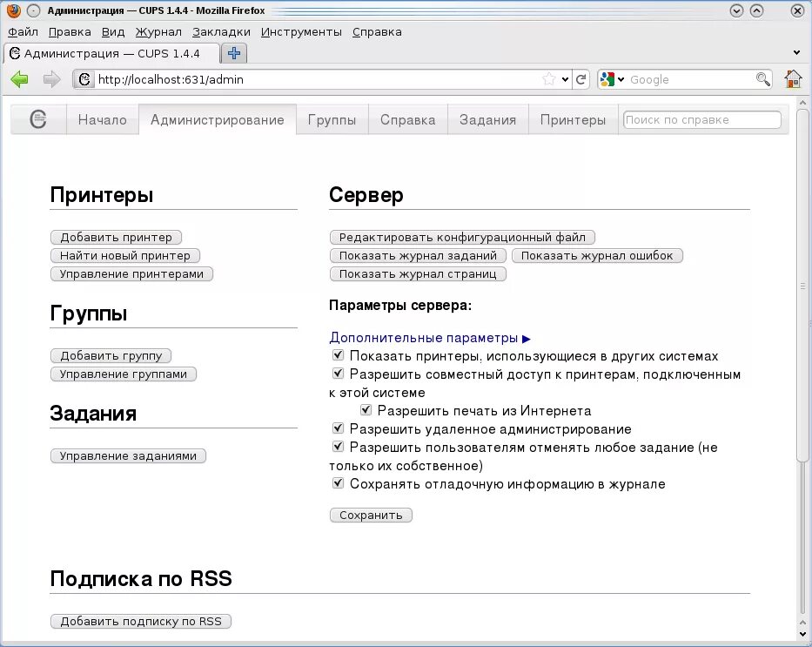Screen dimensions: 812x647
Task: Click inside the Поиск по справке field
Action: pyautogui.click(x=701, y=119)
